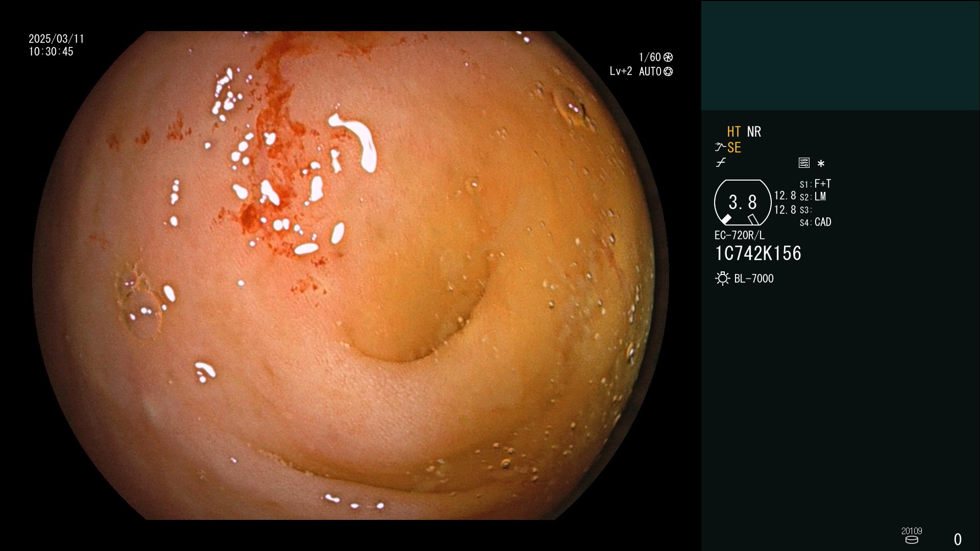
Task: Click the time 10:30:45
Action: tap(51, 52)
